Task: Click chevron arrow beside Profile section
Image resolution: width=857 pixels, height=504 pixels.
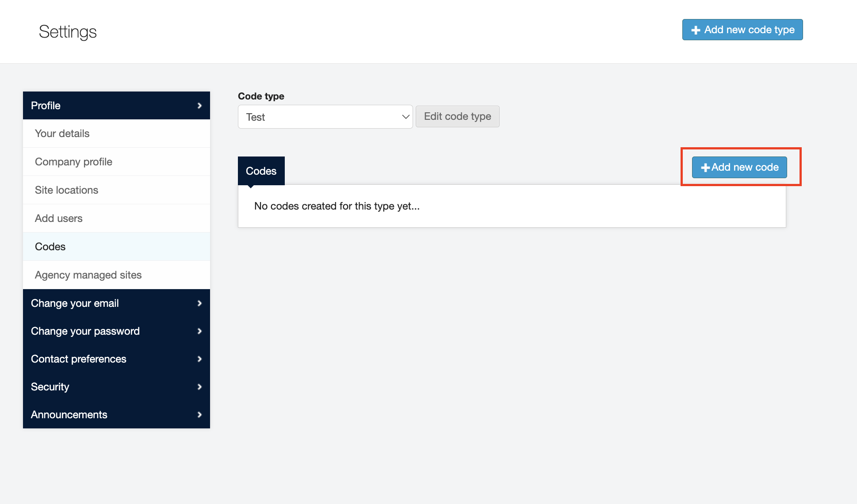Action: [x=199, y=106]
